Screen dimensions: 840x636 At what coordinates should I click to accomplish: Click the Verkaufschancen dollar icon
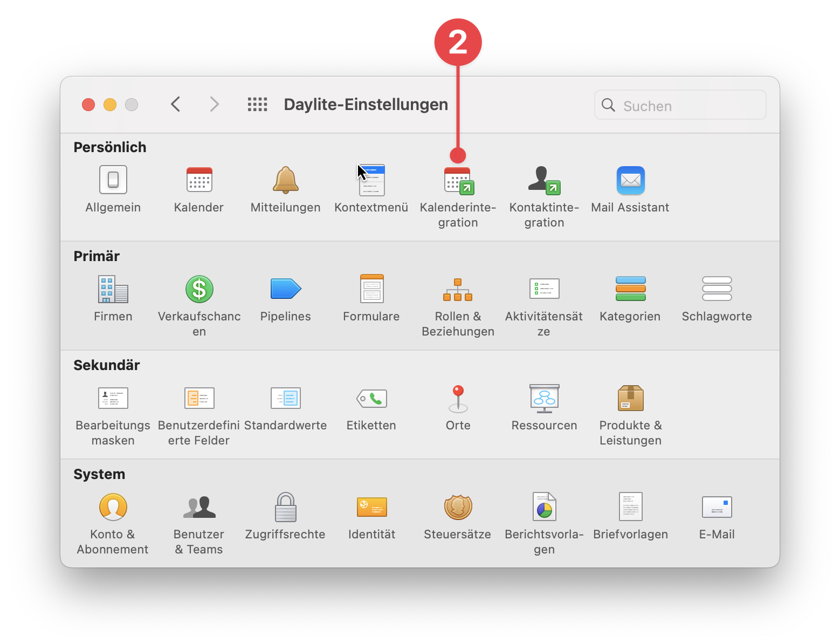coord(199,289)
